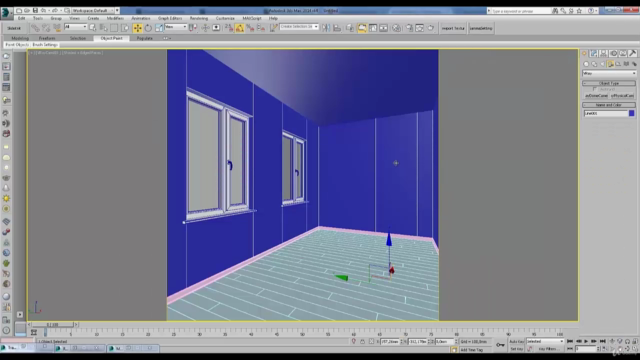640x360 pixels.
Task: Toggle the 3D Snaps button
Action: click(x=229, y=28)
